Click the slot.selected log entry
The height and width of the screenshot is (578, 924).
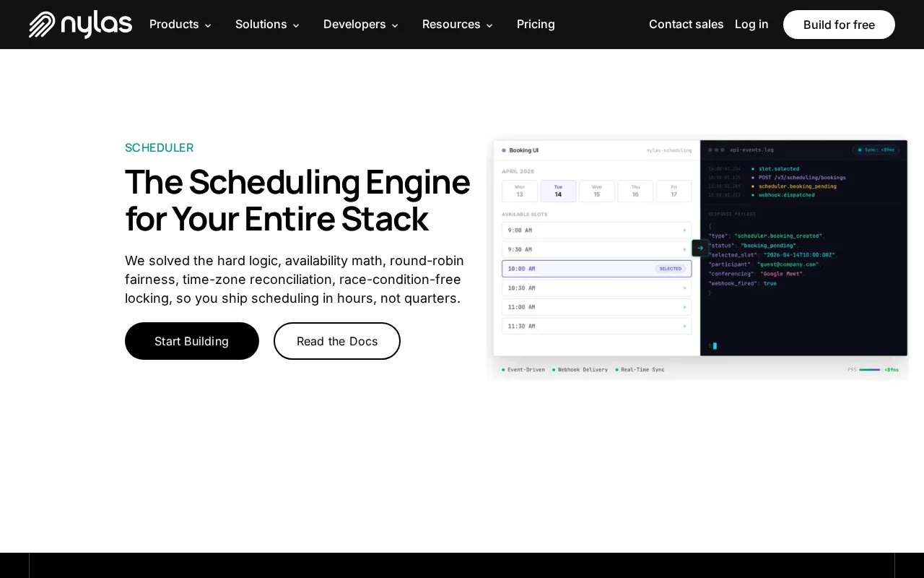click(x=779, y=169)
